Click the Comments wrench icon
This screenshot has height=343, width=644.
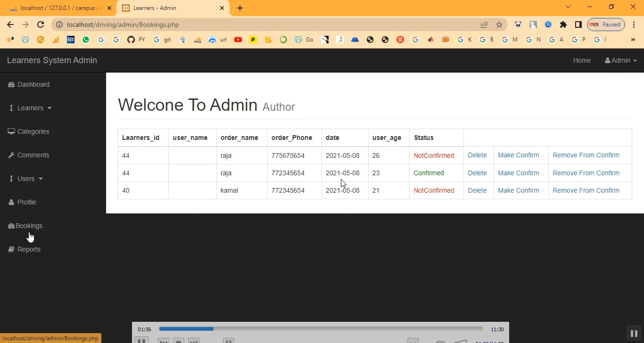[x=11, y=155]
